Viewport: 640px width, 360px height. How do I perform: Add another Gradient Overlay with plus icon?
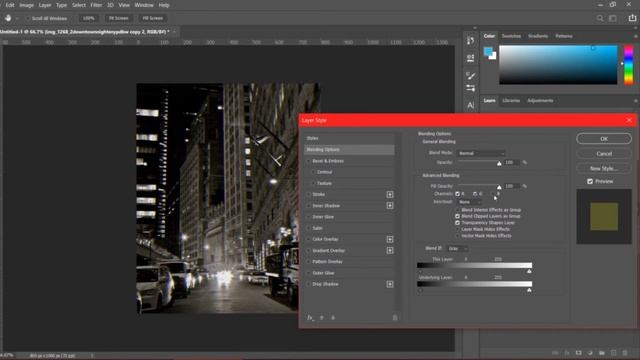tap(390, 250)
